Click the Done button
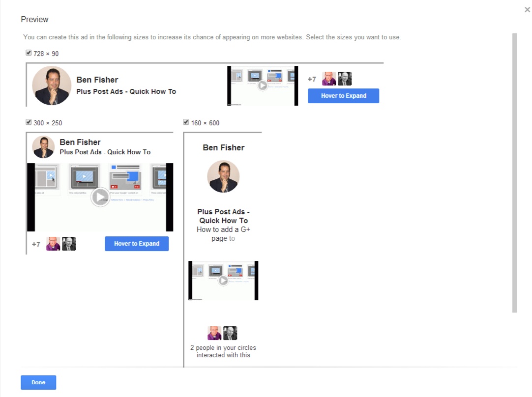532x397 pixels. pos(38,382)
